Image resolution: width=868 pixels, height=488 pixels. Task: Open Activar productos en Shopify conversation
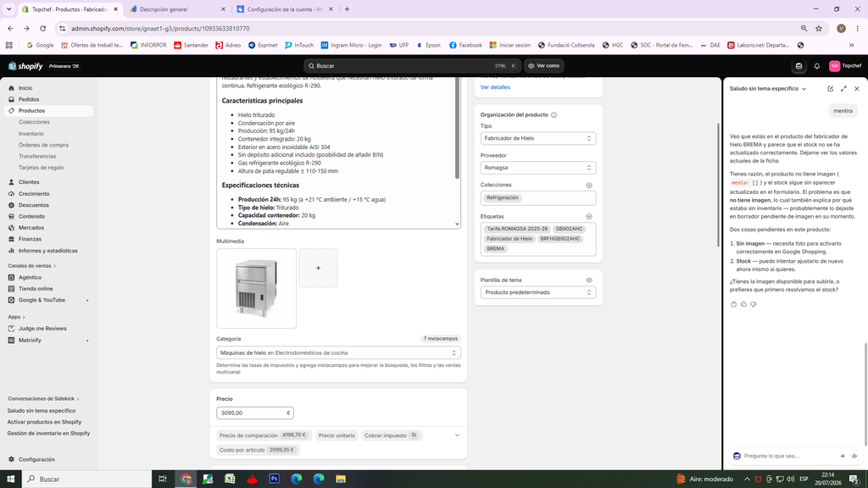pyautogui.click(x=44, y=422)
